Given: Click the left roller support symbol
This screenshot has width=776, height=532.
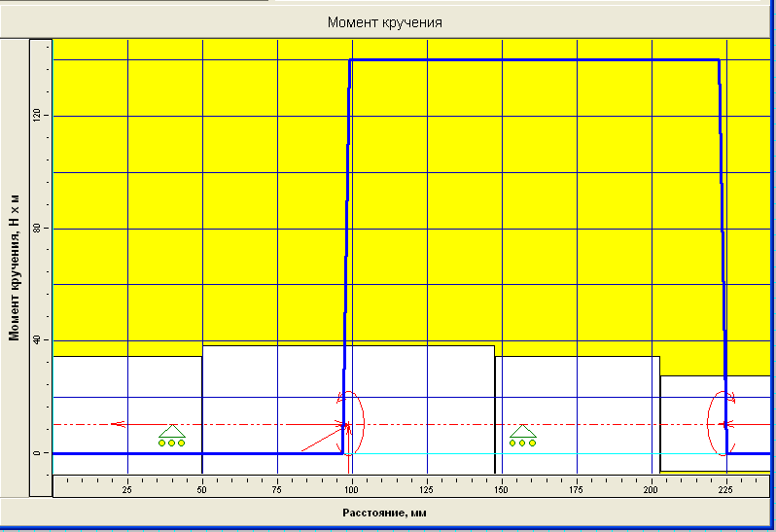Looking at the screenshot, I should click(172, 436).
